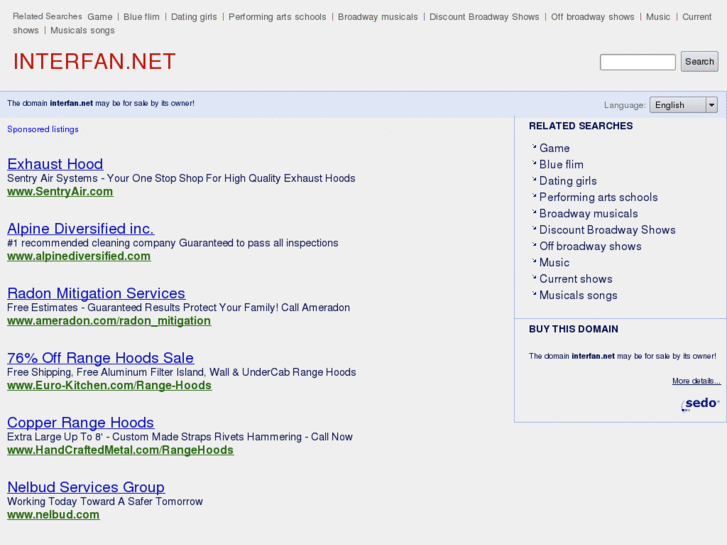The image size is (727, 545).
Task: Click Music in top bar
Action: [658, 17]
